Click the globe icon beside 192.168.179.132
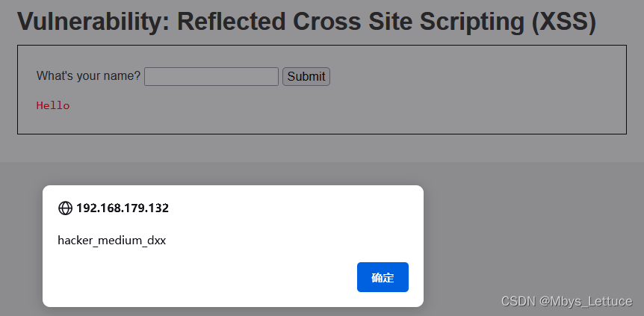This screenshot has height=316, width=644. click(x=65, y=208)
